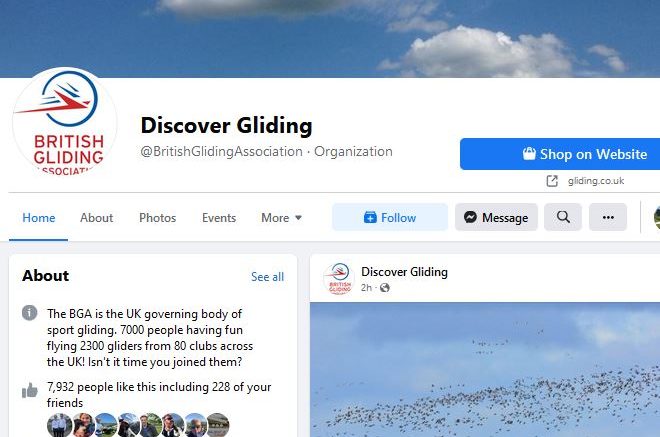
Task: Expand the More dropdown menu
Action: [281, 218]
